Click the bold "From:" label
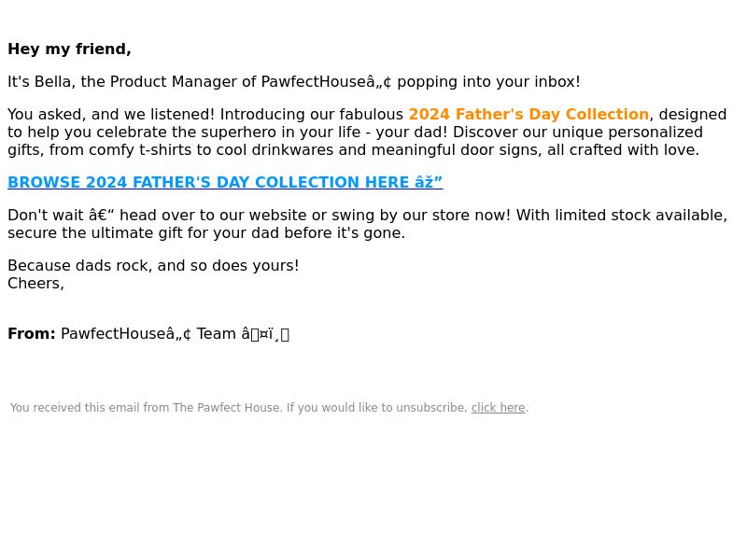 point(32,334)
